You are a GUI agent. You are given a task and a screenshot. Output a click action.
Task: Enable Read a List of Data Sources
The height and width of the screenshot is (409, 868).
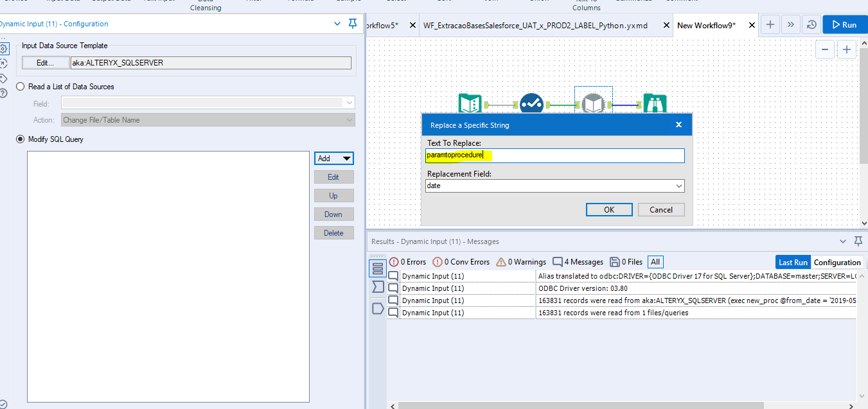(x=20, y=86)
